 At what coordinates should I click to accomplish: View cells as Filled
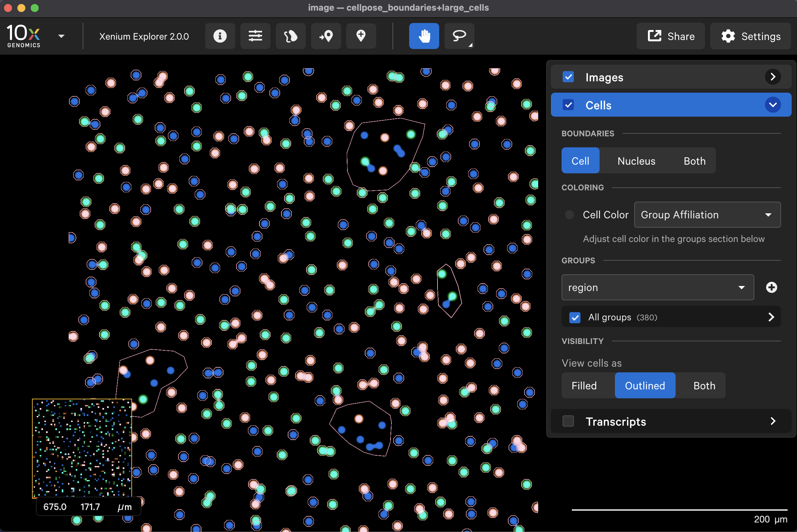pos(584,386)
